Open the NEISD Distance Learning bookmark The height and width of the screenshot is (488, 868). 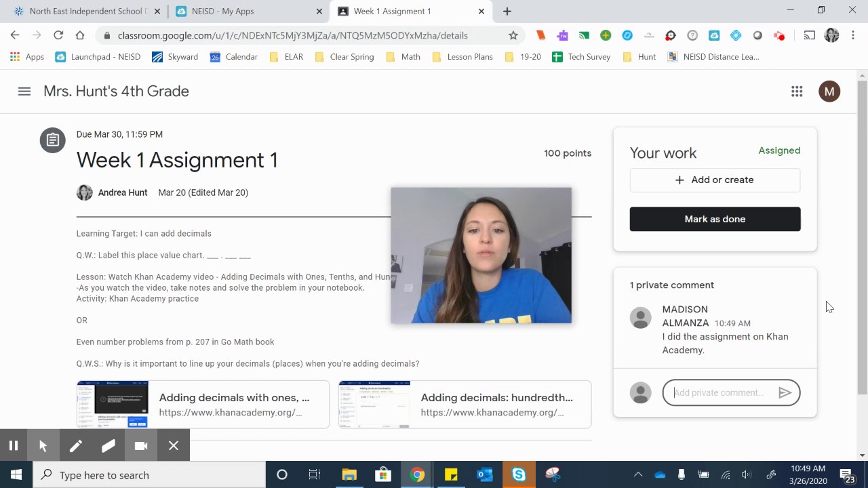[713, 57]
